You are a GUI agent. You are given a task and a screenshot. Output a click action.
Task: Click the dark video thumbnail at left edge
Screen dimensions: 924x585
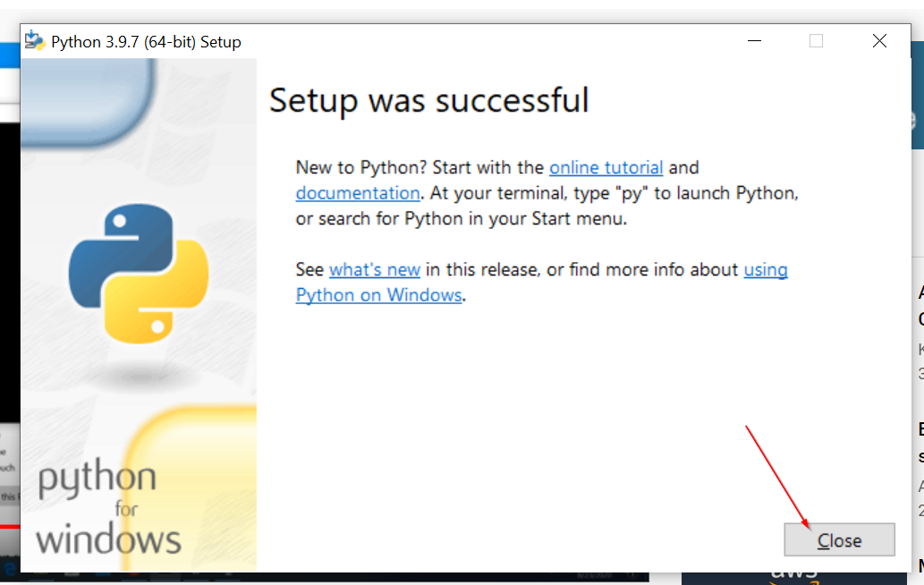pos(8,268)
